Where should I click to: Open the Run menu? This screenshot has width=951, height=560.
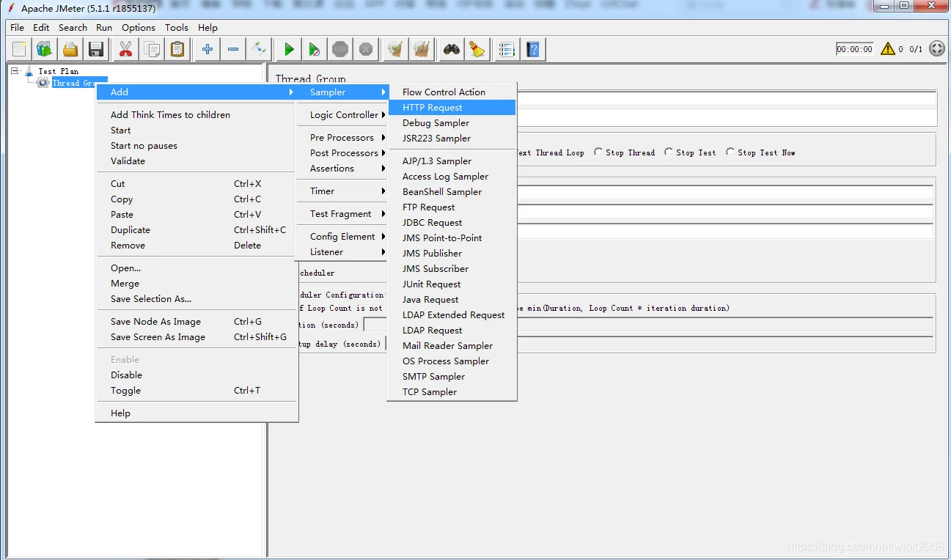(x=104, y=27)
